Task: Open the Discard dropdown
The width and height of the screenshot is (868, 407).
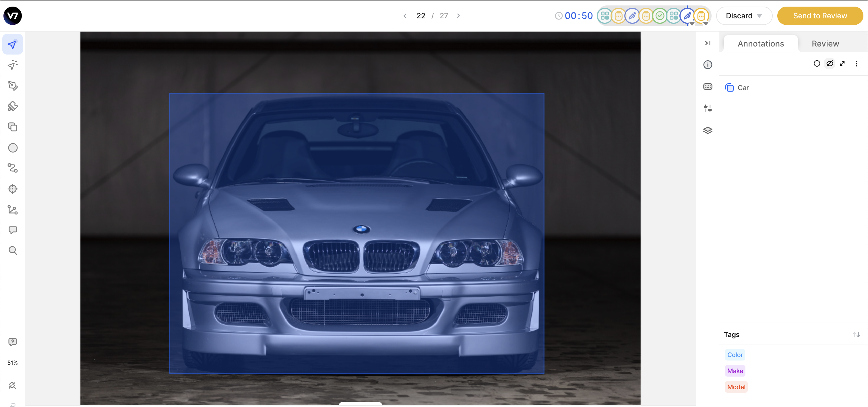Action: pos(744,16)
